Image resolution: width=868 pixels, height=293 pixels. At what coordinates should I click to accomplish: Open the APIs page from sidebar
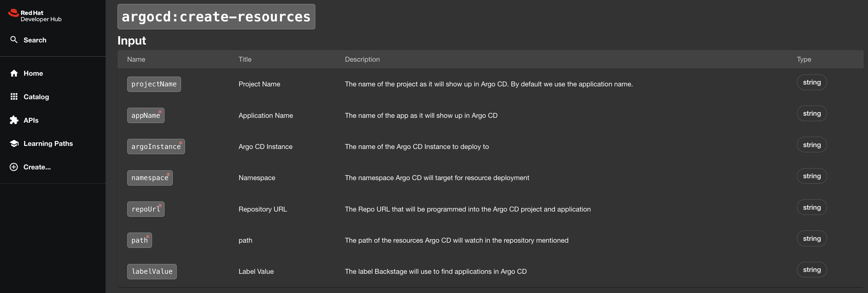click(31, 120)
